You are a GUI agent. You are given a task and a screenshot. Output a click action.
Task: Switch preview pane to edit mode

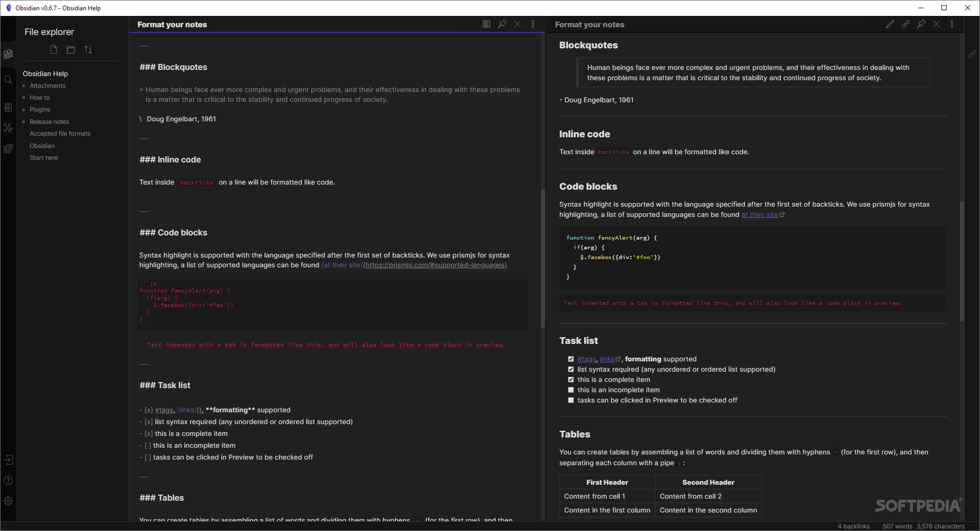(x=890, y=24)
